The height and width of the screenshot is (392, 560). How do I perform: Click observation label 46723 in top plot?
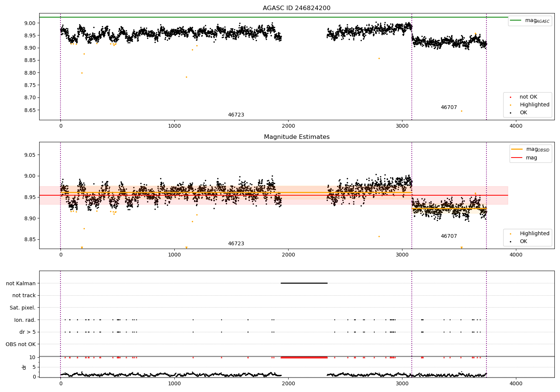[x=236, y=115]
